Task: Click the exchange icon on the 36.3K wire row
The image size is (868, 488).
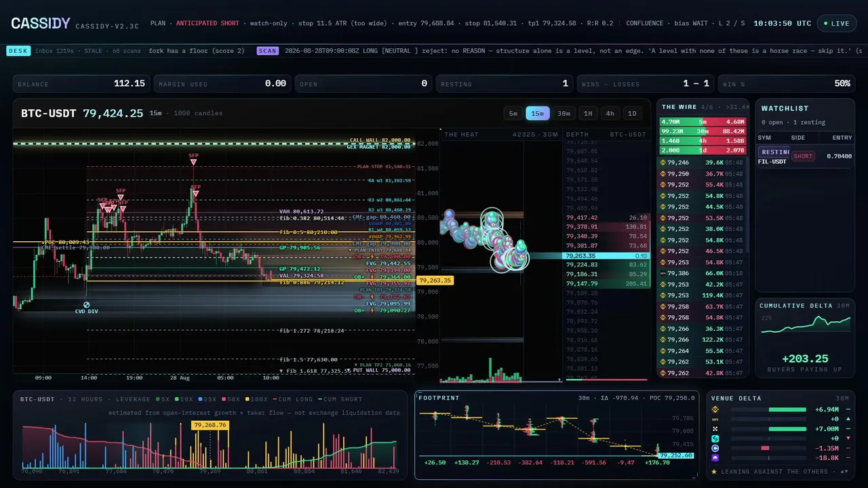Action: pyautogui.click(x=663, y=329)
